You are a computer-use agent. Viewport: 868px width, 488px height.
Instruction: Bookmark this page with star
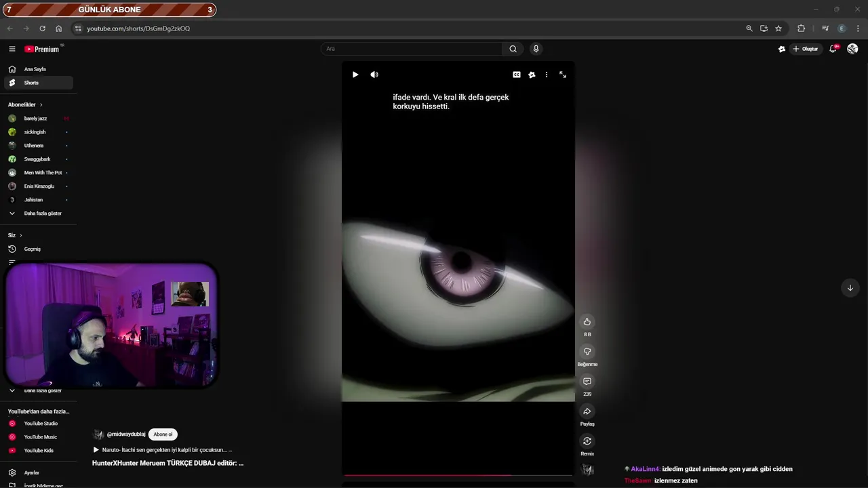click(778, 28)
